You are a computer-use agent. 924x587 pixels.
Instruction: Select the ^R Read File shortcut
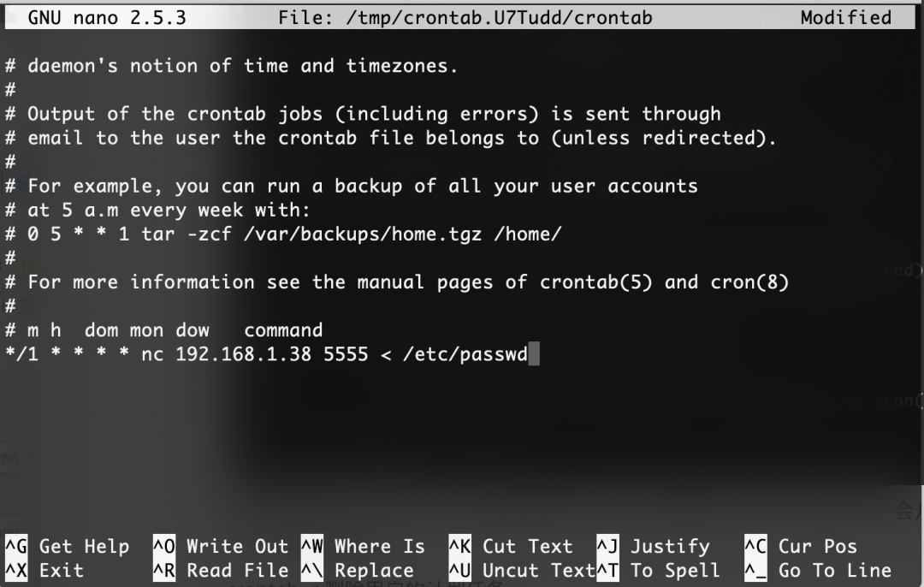pyautogui.click(x=221, y=571)
